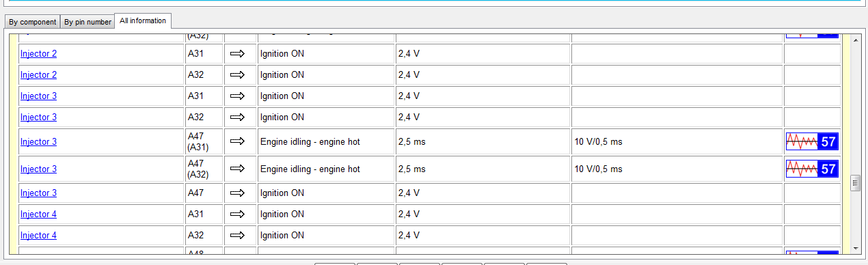
Task: Click signal arrow icon in Injector 4 A31 row
Action: click(237, 214)
